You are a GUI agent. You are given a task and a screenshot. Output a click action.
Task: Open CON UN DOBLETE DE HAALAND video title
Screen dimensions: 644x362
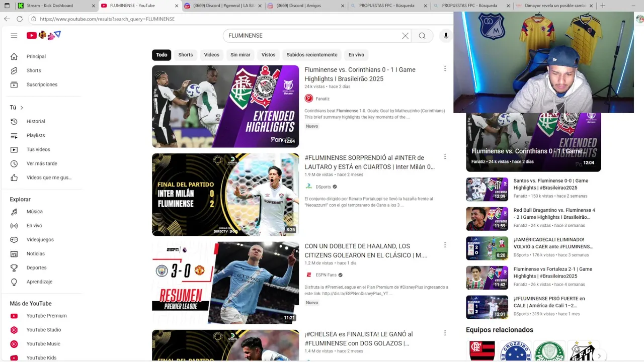coord(366,250)
